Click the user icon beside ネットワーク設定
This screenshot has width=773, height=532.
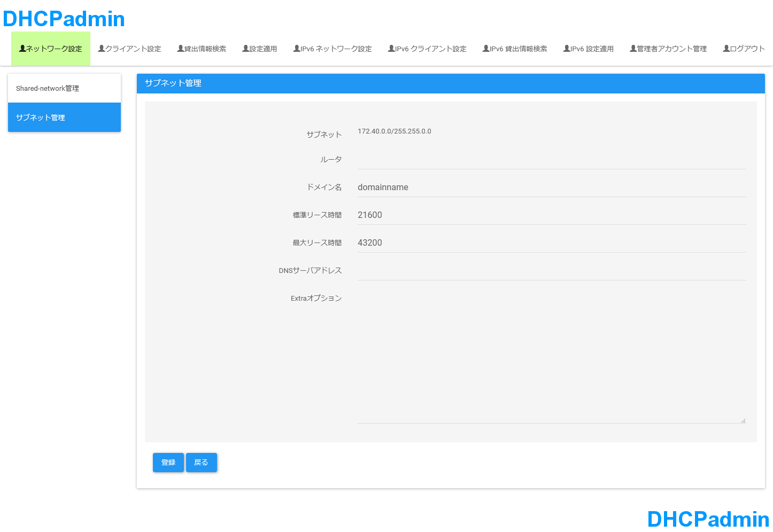click(x=22, y=49)
